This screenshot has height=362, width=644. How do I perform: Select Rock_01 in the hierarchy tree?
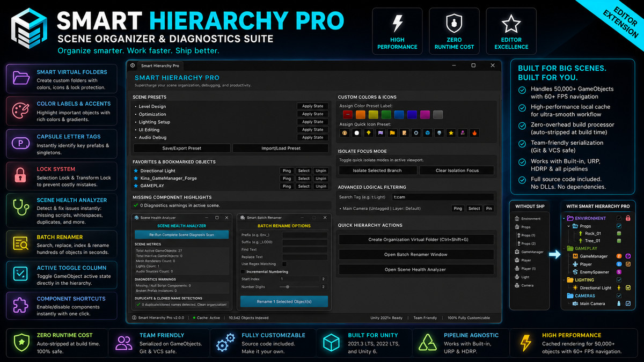tap(593, 234)
